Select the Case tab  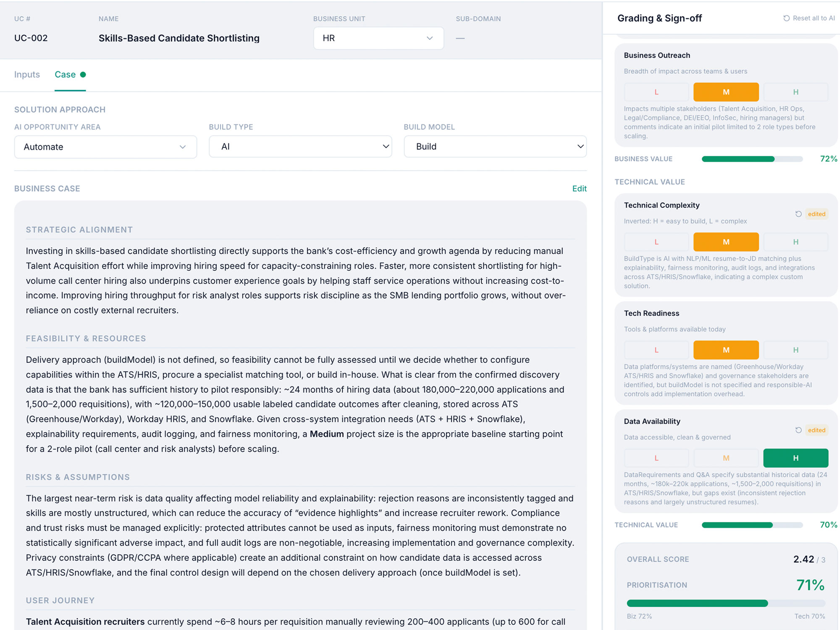[65, 74]
